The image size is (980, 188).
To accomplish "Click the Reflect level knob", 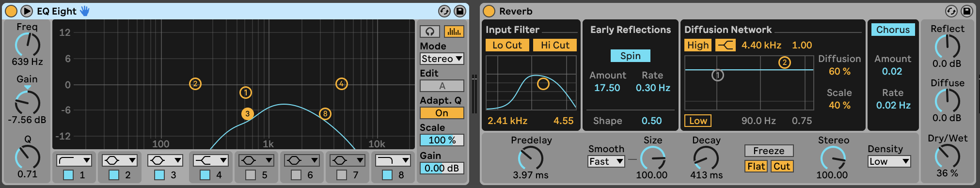I will tap(947, 47).
